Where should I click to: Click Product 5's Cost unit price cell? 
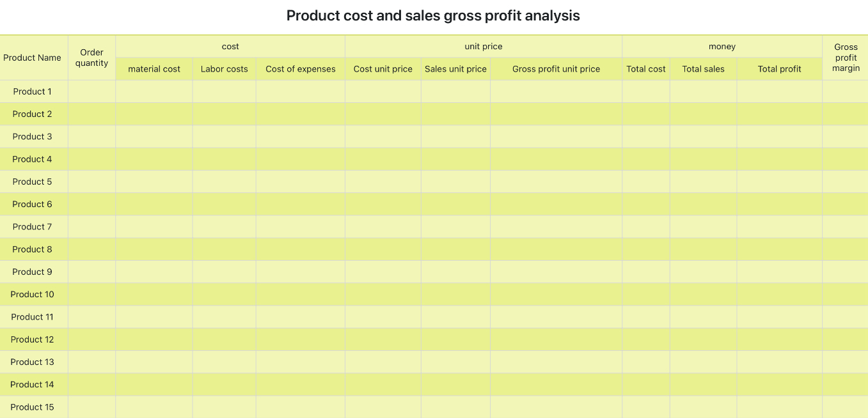click(383, 182)
